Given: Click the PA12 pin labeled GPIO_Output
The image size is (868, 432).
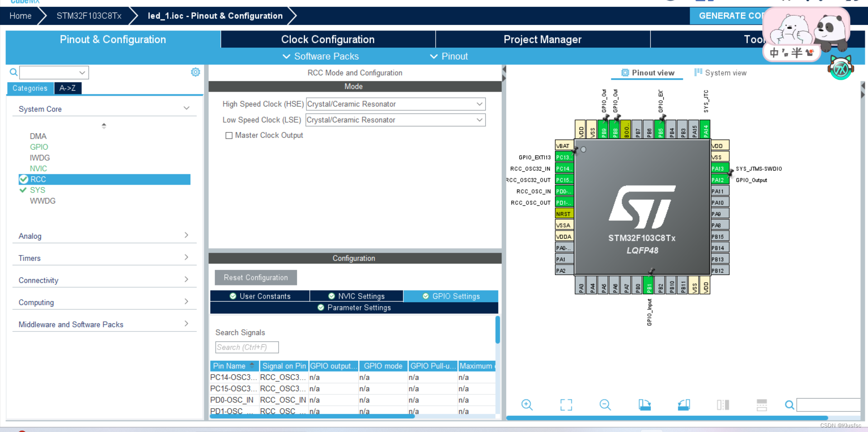Looking at the screenshot, I should pos(720,180).
